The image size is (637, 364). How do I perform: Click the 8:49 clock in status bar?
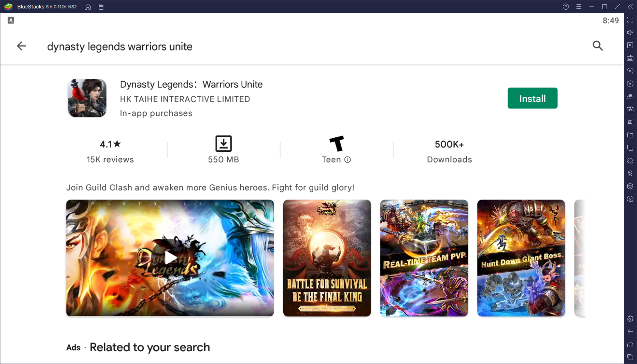(611, 20)
